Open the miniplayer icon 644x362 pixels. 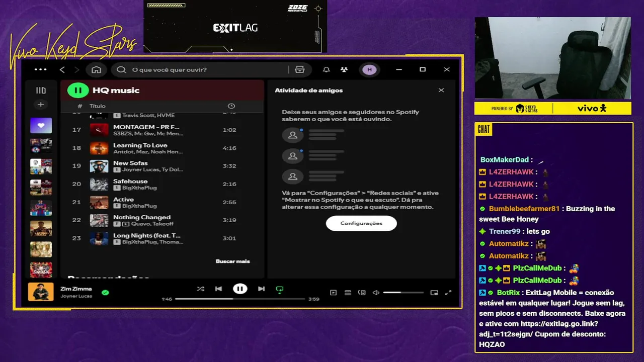tap(434, 293)
